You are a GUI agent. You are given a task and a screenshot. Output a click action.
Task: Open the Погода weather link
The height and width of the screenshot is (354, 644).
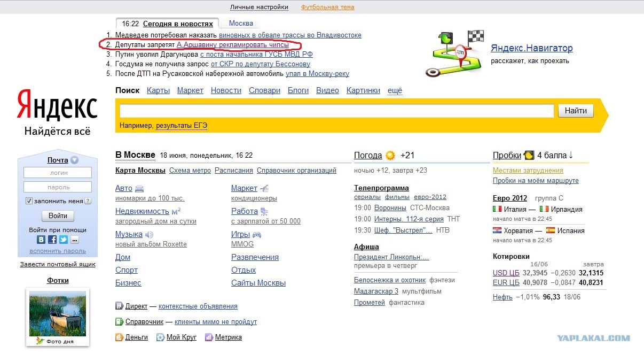point(368,155)
